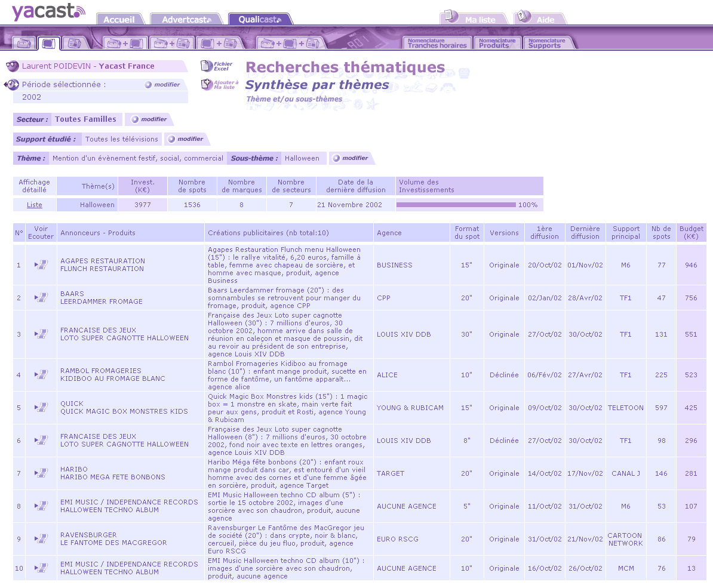Click the user avatar beside Laurent POIDEVIN
This screenshot has height=588, width=713.
pos(13,66)
